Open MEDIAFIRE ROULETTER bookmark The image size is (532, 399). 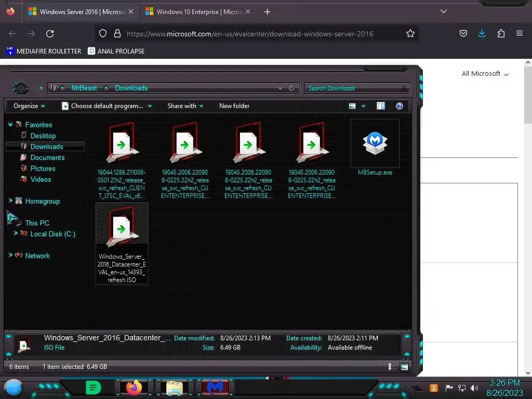(x=44, y=51)
